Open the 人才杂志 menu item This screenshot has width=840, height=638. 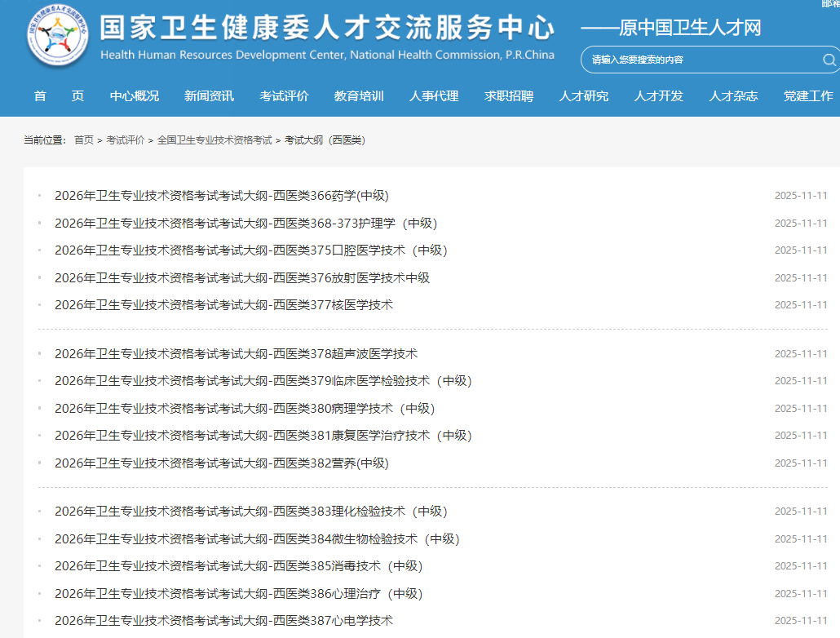[733, 96]
